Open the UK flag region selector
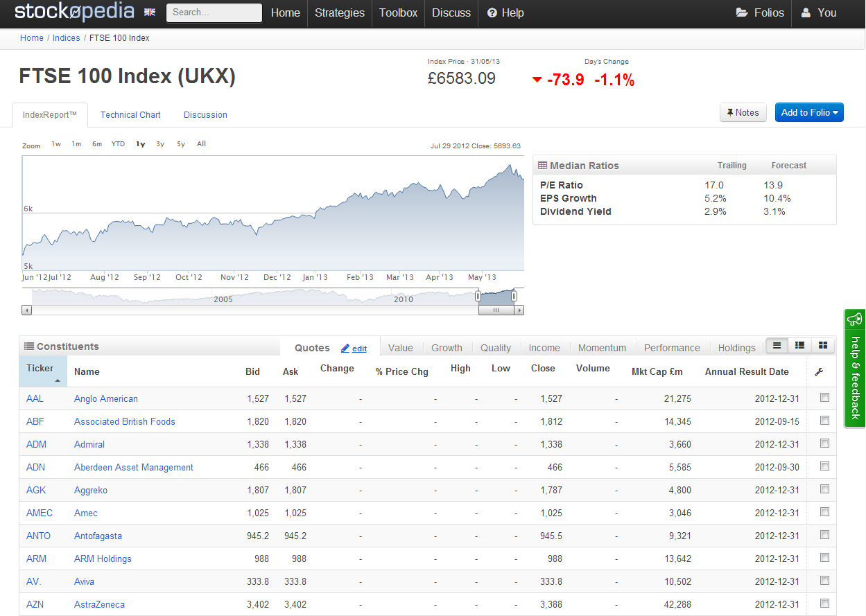 tap(150, 12)
